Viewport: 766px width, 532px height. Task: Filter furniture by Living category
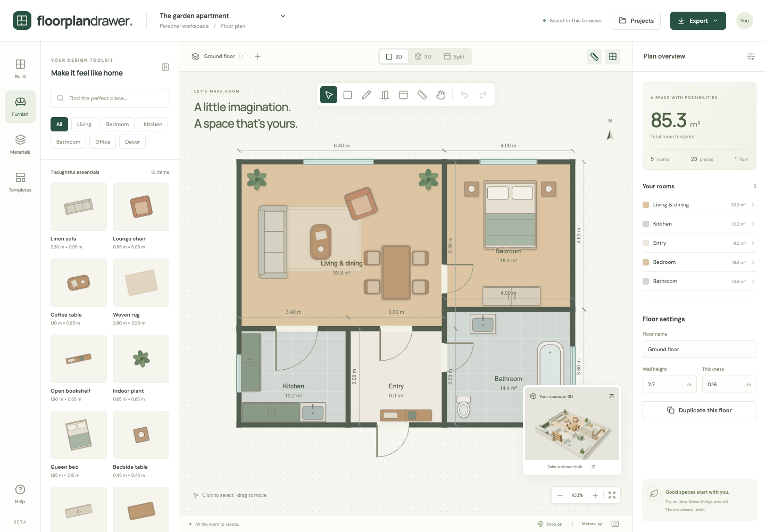click(84, 124)
